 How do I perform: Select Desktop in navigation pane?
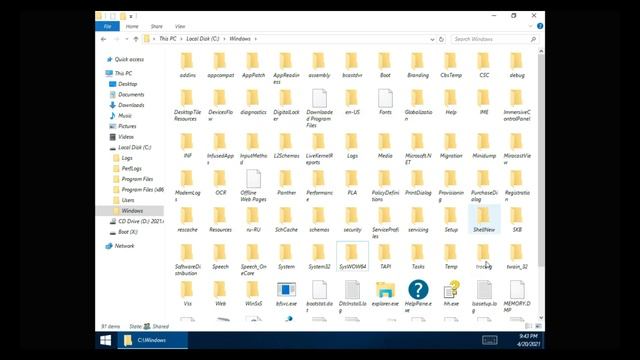[127, 84]
